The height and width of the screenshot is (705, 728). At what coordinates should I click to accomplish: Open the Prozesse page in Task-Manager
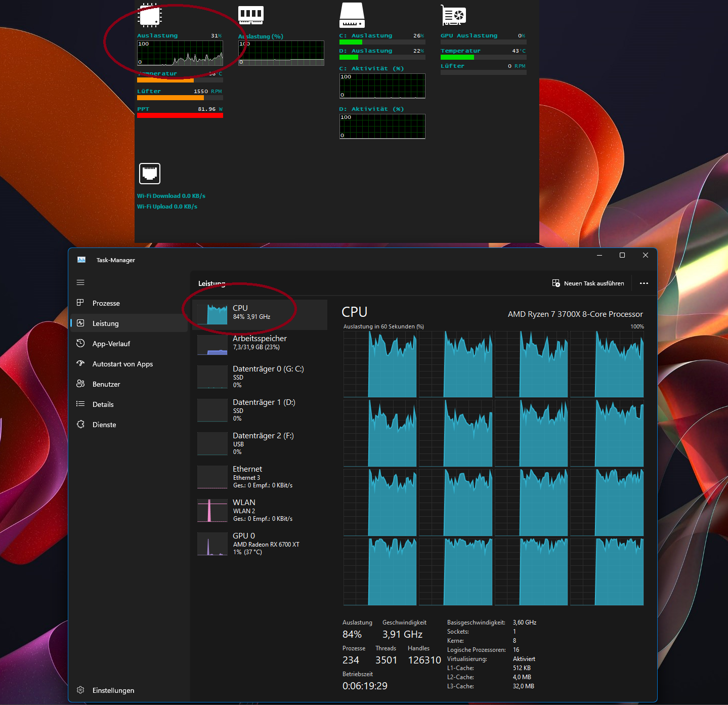[129, 303]
